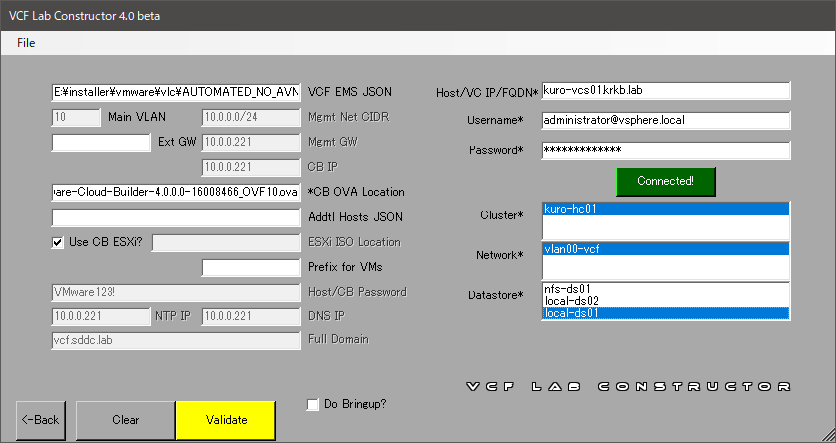Focus the Password field
The height and width of the screenshot is (443, 836).
665,150
